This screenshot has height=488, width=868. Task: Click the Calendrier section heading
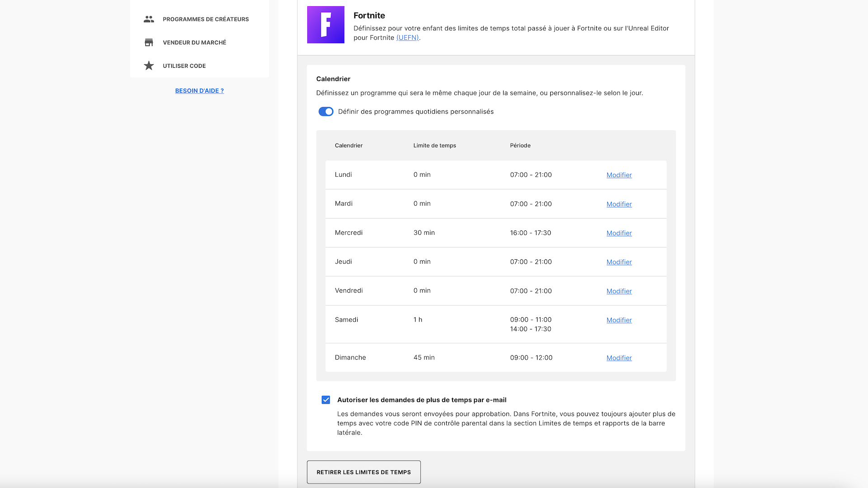[x=333, y=79]
